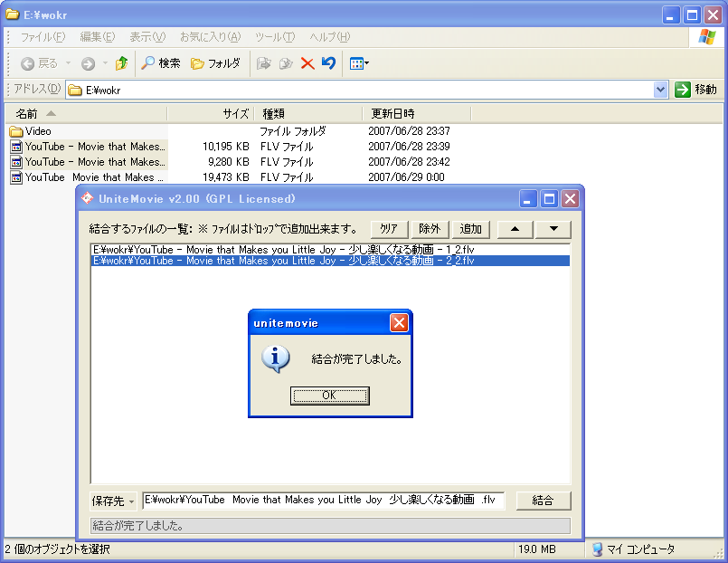728x563 pixels.
Task: Open the 編集(E) menu
Action: [98, 37]
